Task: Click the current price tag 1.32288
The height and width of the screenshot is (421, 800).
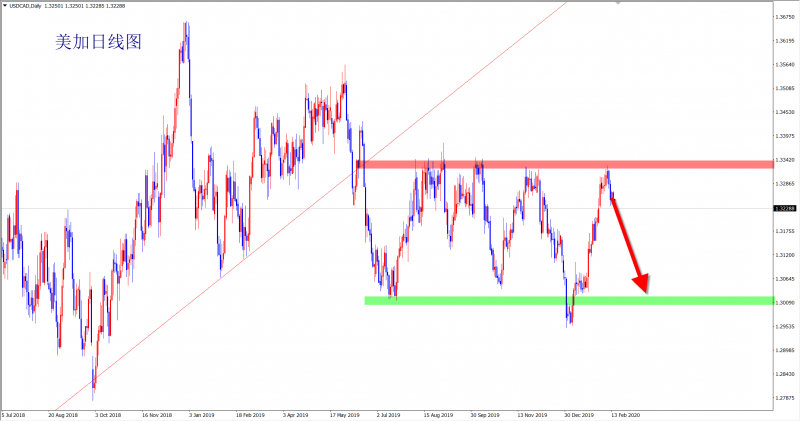Action: coord(784,208)
